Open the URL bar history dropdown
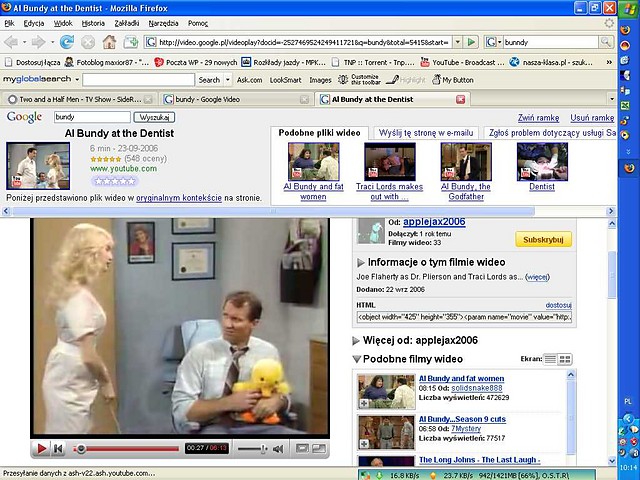The image size is (640, 480). point(458,42)
